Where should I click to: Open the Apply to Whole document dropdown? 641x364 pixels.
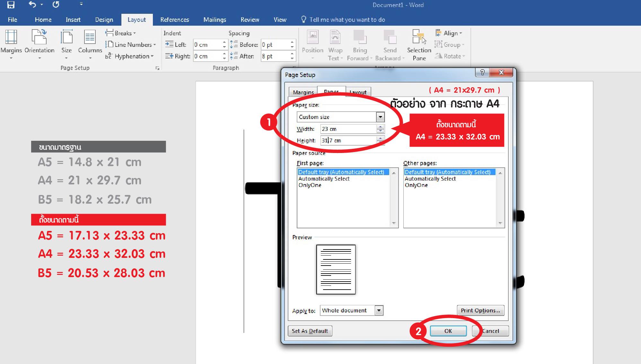tap(379, 310)
